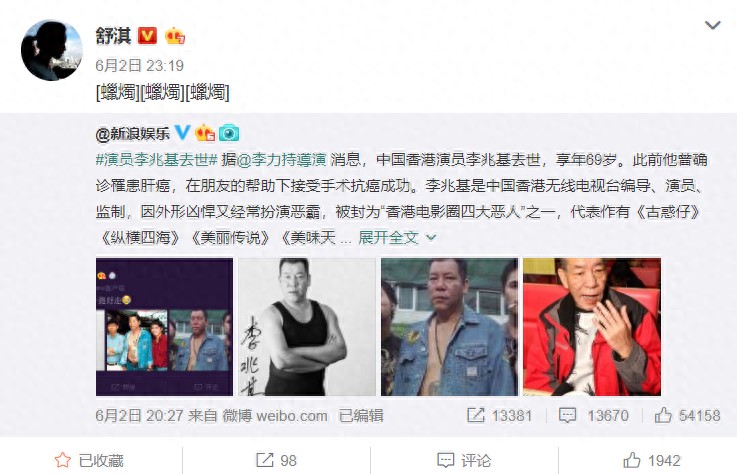Open the red jacket photo thumbnail
Screen dimensions: 737x474
pyautogui.click(x=592, y=326)
